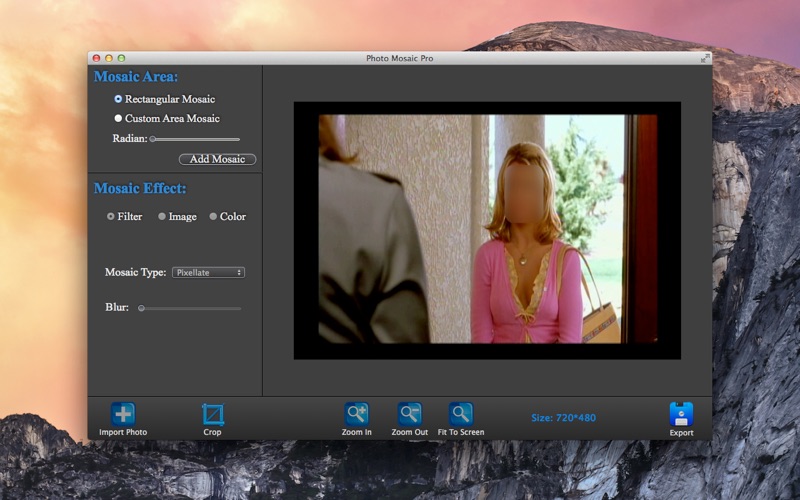This screenshot has width=800, height=500.
Task: Choose the Custom Area Mosaic option
Action: (x=118, y=119)
